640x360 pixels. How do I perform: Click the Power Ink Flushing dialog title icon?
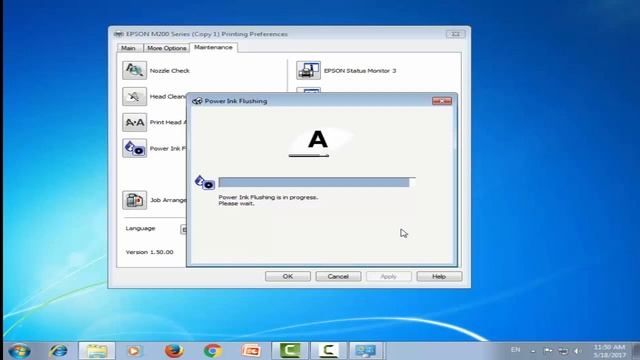pos(197,101)
